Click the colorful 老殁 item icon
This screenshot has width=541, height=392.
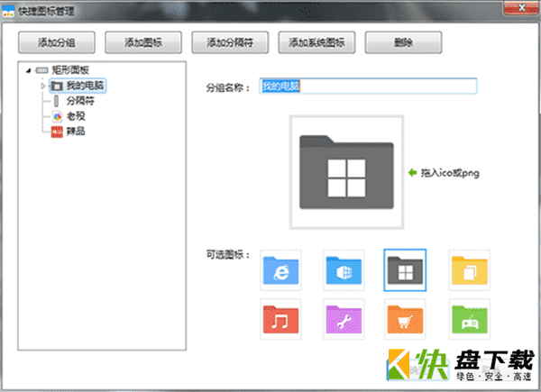pyautogui.click(x=58, y=116)
